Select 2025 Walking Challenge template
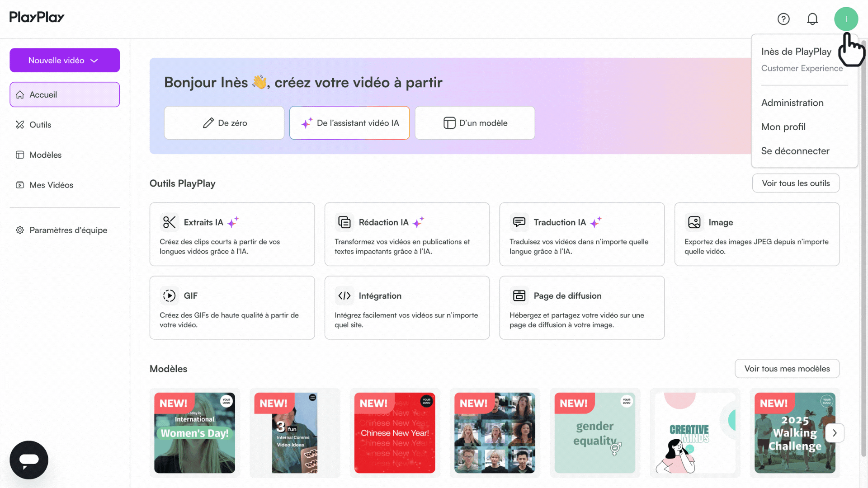 tap(795, 433)
